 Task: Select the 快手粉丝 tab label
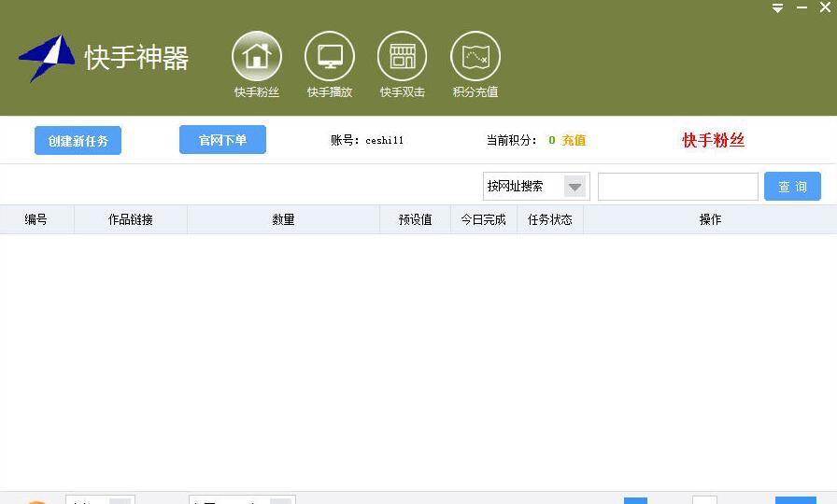(257, 92)
